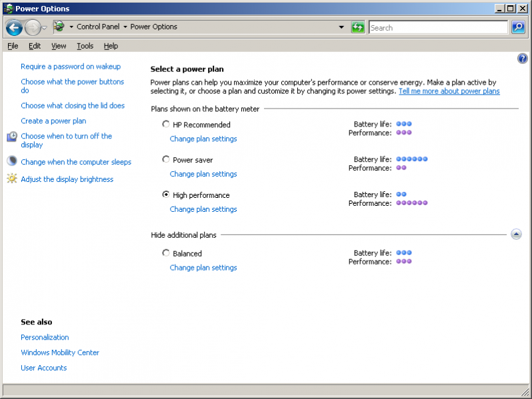Viewport: 532px width, 399px height.
Task: Open the Edit menu
Action: pos(35,46)
